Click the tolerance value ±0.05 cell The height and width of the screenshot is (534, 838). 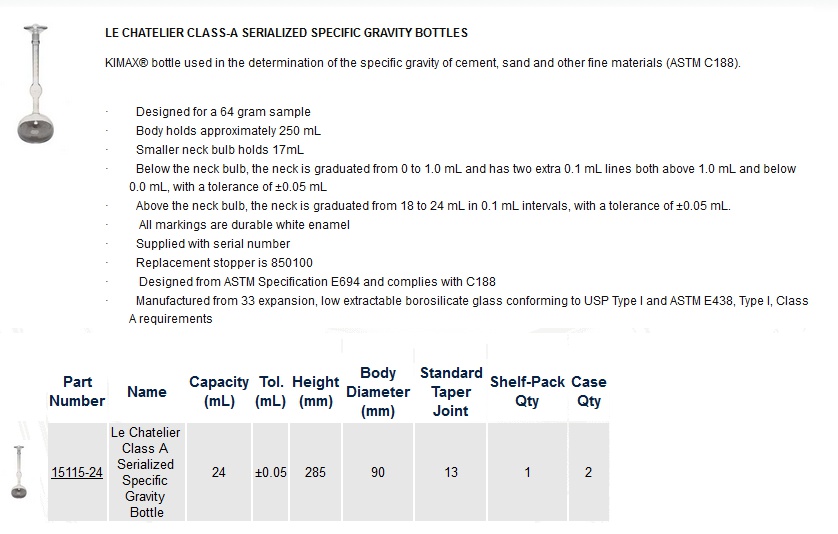270,472
